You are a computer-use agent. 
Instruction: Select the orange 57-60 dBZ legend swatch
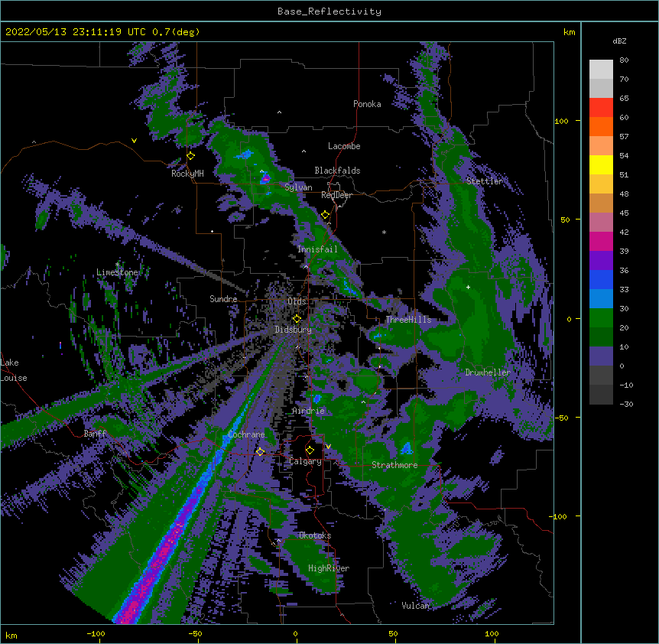[601, 126]
